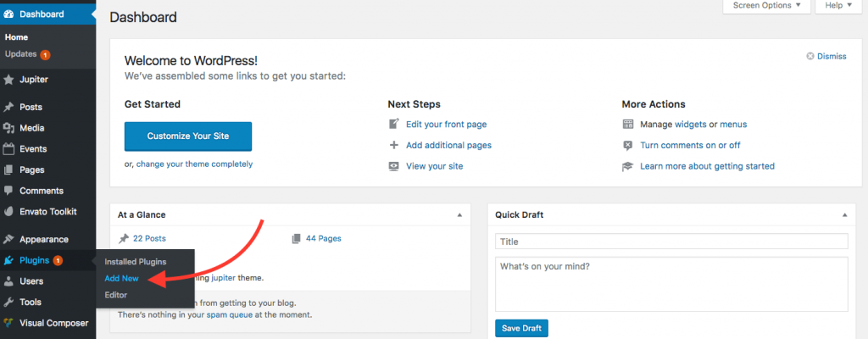Click the Events calendar icon
The width and height of the screenshot is (868, 339).
pyautogui.click(x=8, y=149)
